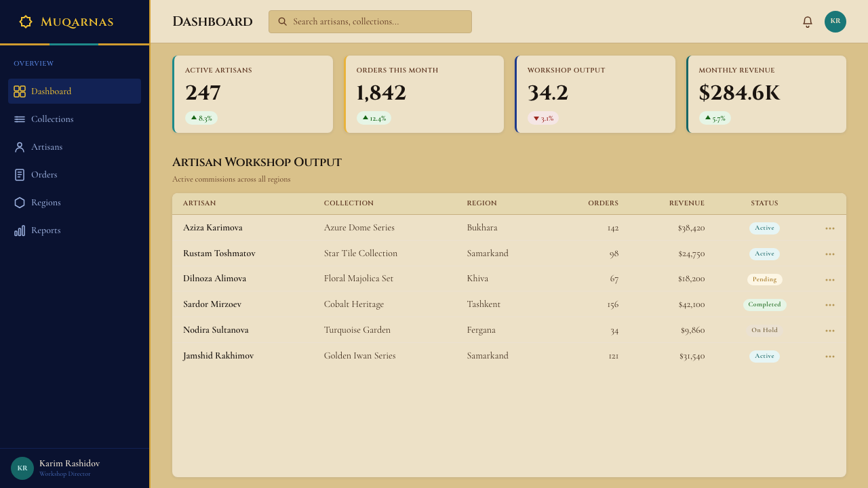Select artisan name Sardor Mirzoev

coord(212,304)
